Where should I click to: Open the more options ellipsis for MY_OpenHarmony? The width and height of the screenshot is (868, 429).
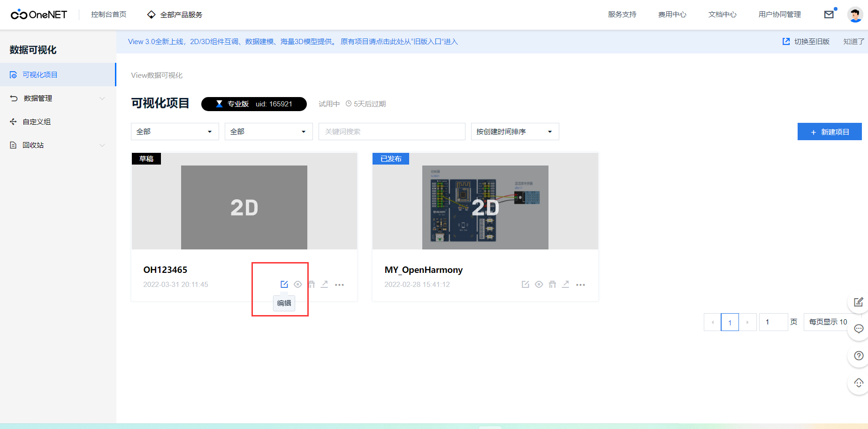[x=580, y=285]
